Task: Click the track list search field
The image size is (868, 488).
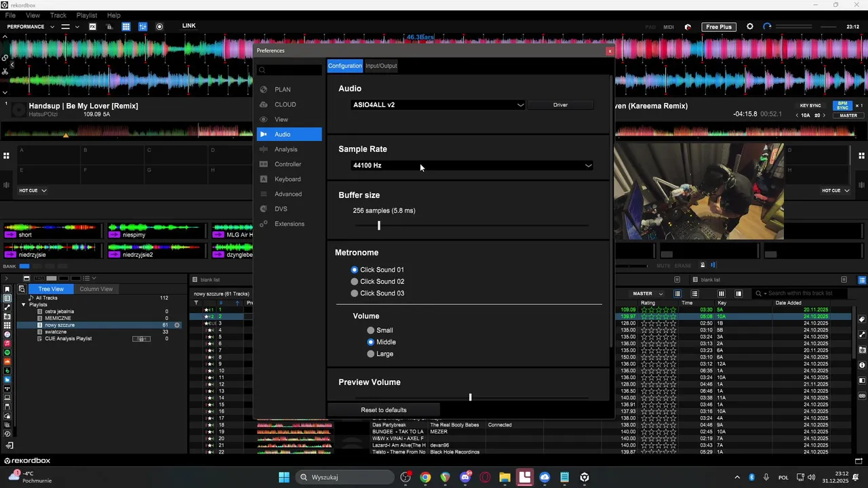Action: [x=801, y=293]
